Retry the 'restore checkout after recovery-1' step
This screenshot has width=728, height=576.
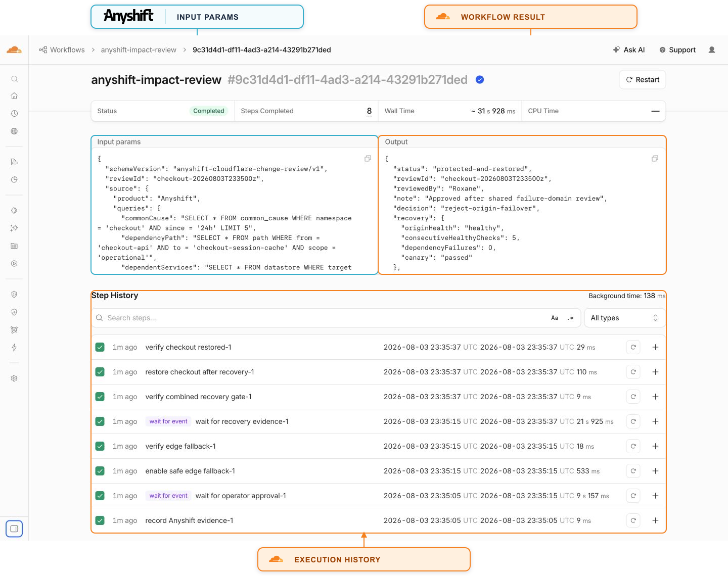pos(633,372)
